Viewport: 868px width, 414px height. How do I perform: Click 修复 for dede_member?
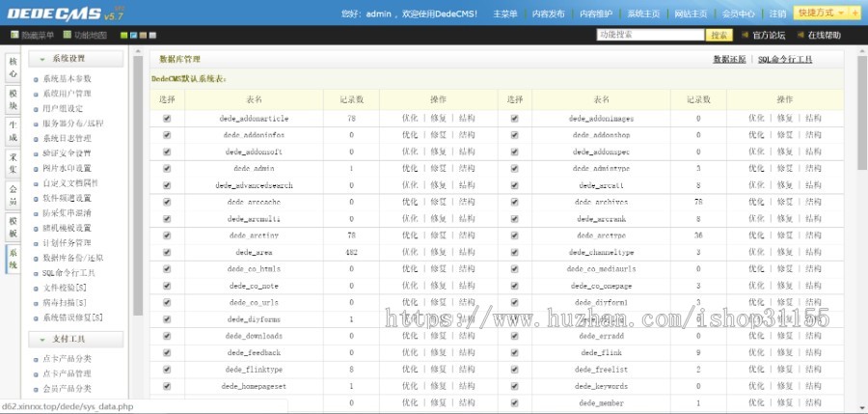[785, 403]
